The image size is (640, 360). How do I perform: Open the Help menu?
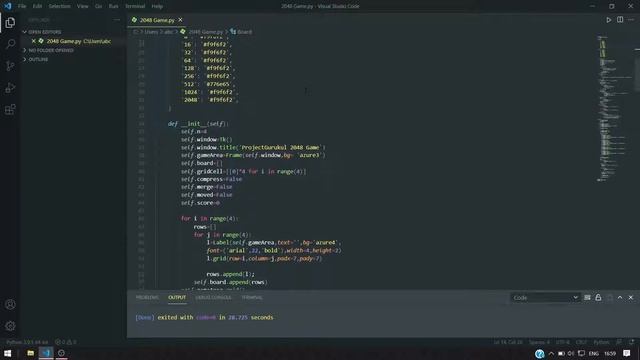(x=157, y=6)
